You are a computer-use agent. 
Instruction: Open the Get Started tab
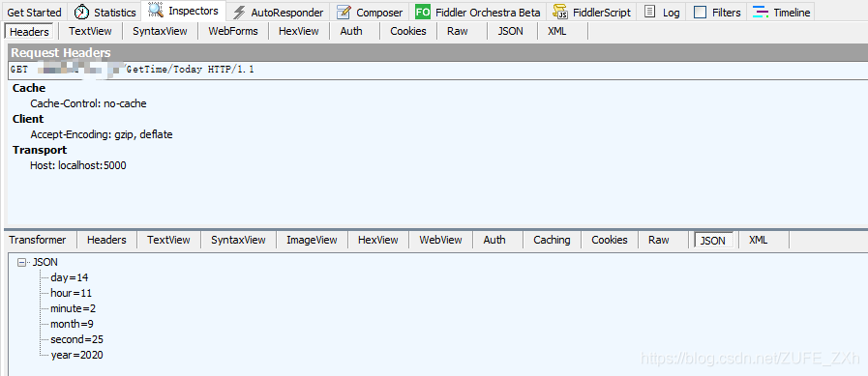[x=34, y=13]
